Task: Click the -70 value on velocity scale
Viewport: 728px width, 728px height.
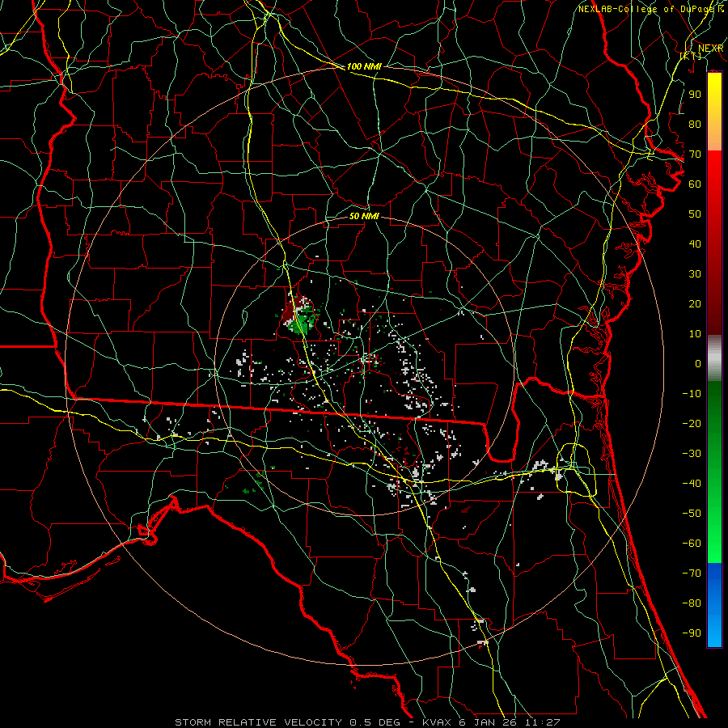Action: pos(692,574)
